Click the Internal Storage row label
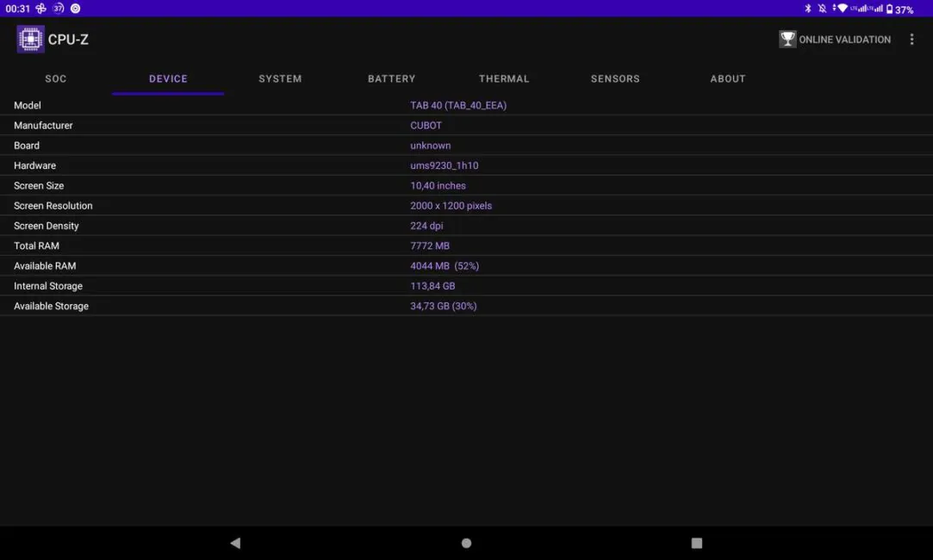This screenshot has width=933, height=560. coord(48,286)
